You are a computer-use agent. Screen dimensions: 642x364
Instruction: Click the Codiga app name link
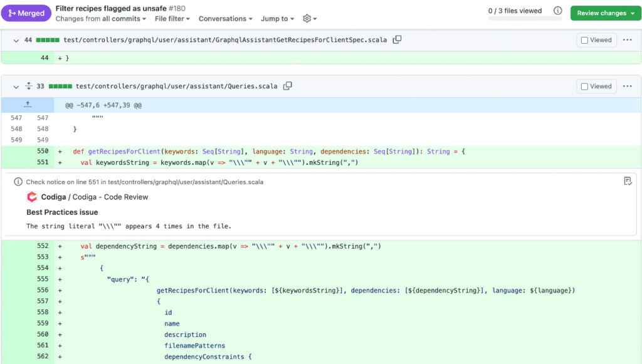click(53, 197)
